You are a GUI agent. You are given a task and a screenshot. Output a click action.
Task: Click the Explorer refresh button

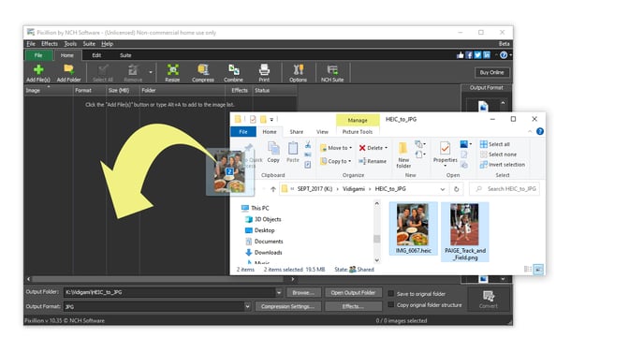(x=456, y=189)
